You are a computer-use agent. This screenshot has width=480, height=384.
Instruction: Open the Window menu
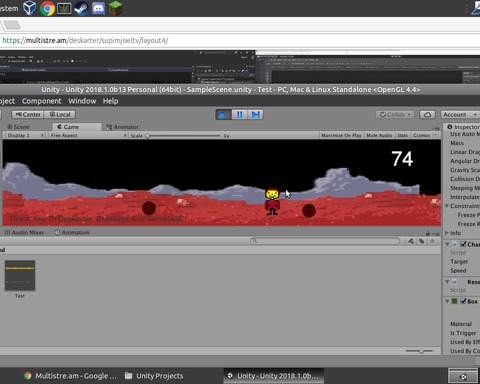pyautogui.click(x=82, y=101)
